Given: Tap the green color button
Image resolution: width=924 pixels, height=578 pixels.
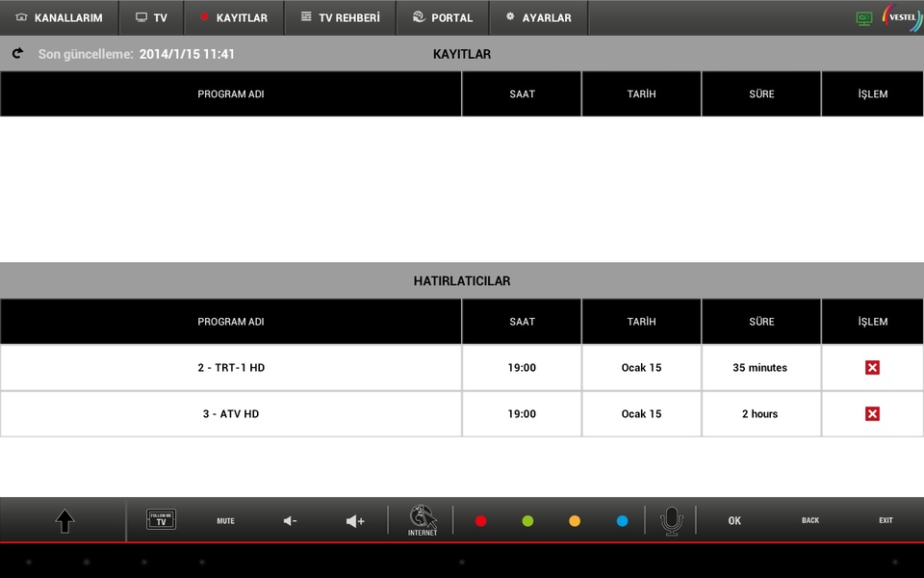Looking at the screenshot, I should [x=528, y=521].
